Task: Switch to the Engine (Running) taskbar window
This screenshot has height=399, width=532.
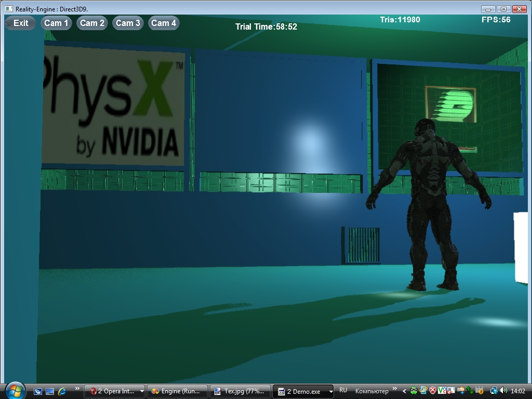Action: [177, 391]
